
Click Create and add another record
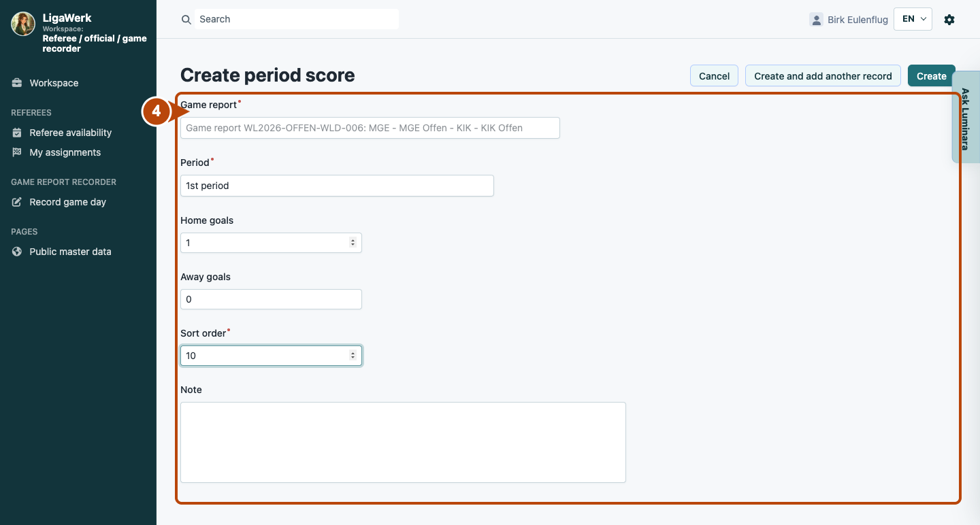coord(823,76)
